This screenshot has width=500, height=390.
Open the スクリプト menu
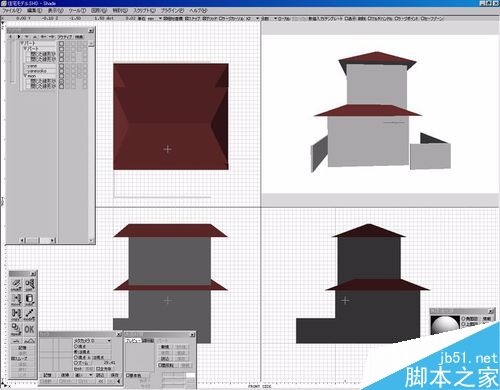(x=144, y=11)
